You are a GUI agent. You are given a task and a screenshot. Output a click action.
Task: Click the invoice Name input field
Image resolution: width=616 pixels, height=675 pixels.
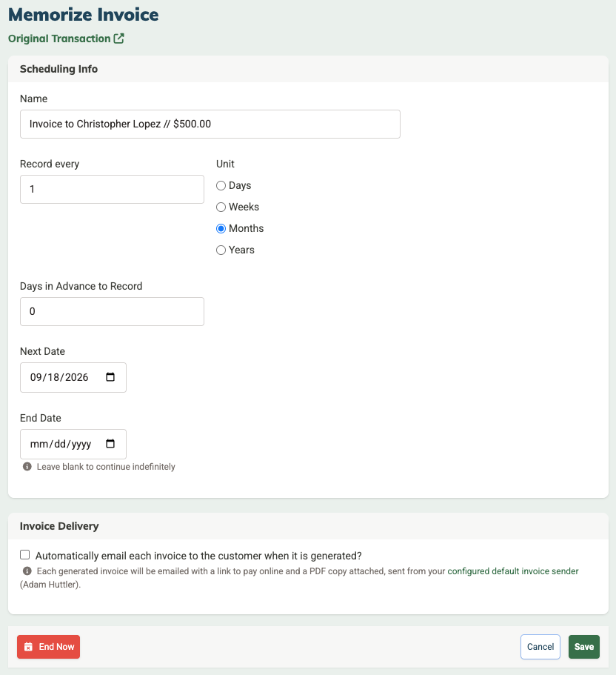click(210, 124)
